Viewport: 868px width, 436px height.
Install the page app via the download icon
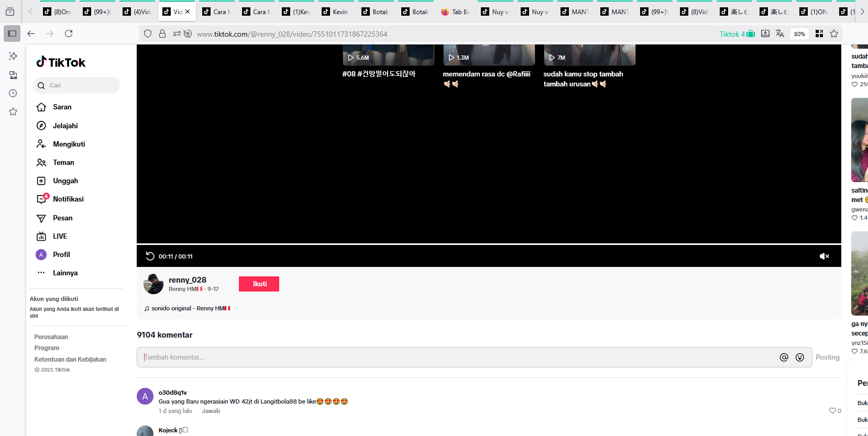[765, 33]
